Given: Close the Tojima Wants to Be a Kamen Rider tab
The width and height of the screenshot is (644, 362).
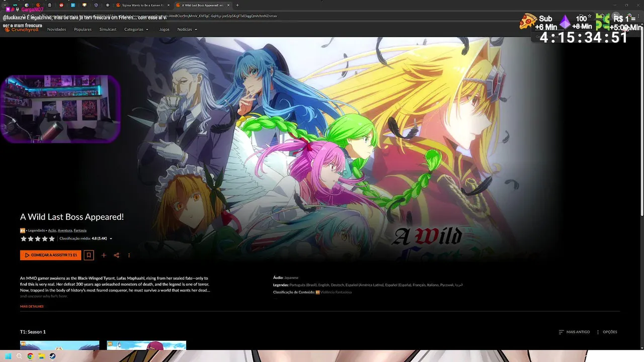Looking at the screenshot, I should coord(169,5).
